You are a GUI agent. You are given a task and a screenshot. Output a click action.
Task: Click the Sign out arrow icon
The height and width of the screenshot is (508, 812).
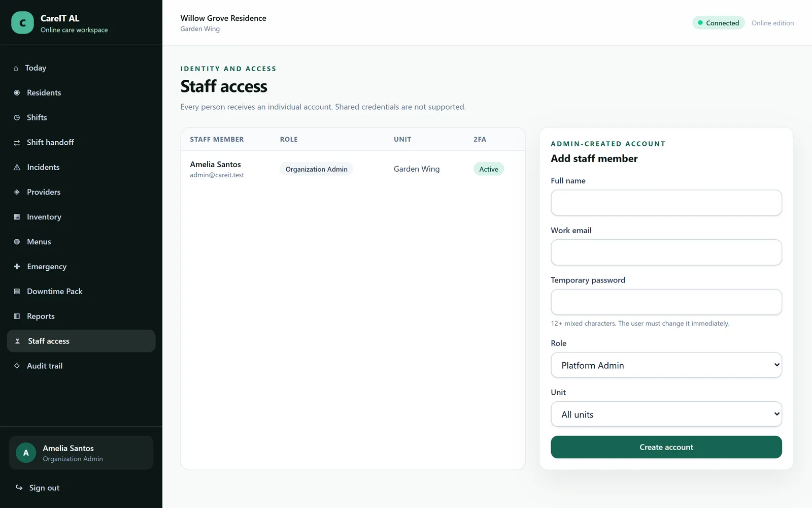click(x=19, y=487)
